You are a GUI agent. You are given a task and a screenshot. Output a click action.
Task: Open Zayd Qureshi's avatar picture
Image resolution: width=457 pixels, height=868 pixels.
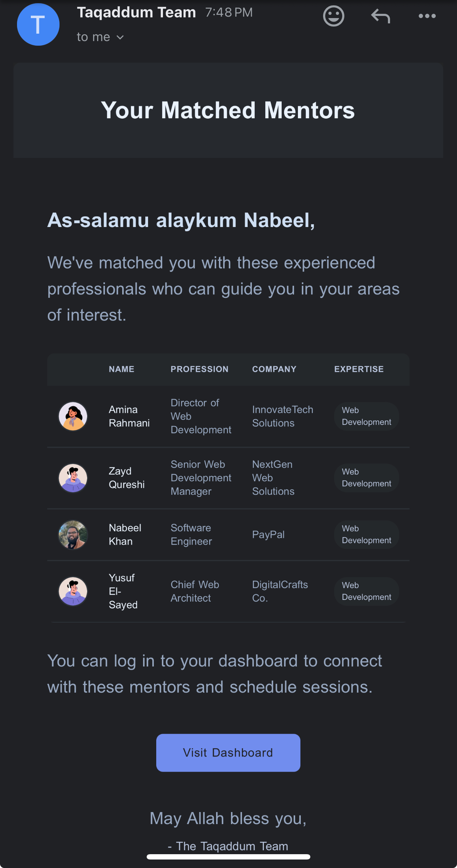click(73, 478)
